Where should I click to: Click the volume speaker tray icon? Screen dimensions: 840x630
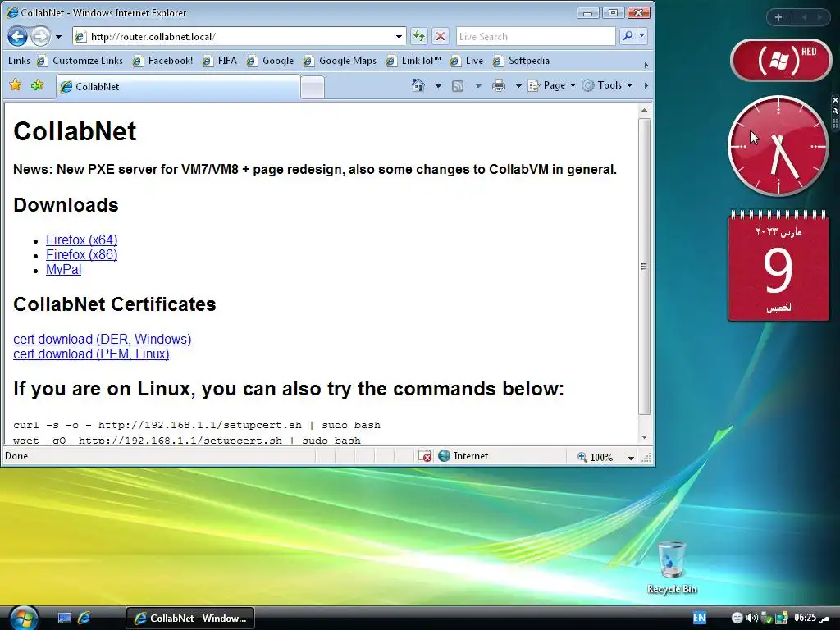(751, 618)
